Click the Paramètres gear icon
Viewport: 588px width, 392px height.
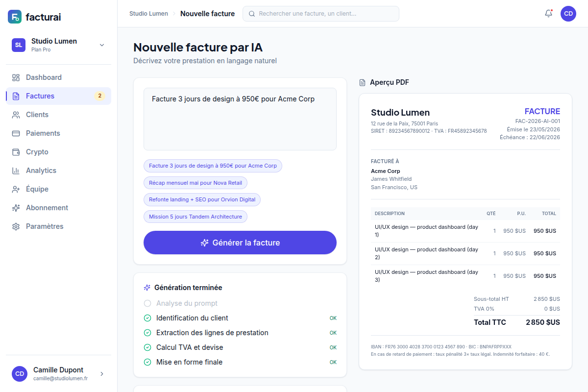[x=16, y=226]
